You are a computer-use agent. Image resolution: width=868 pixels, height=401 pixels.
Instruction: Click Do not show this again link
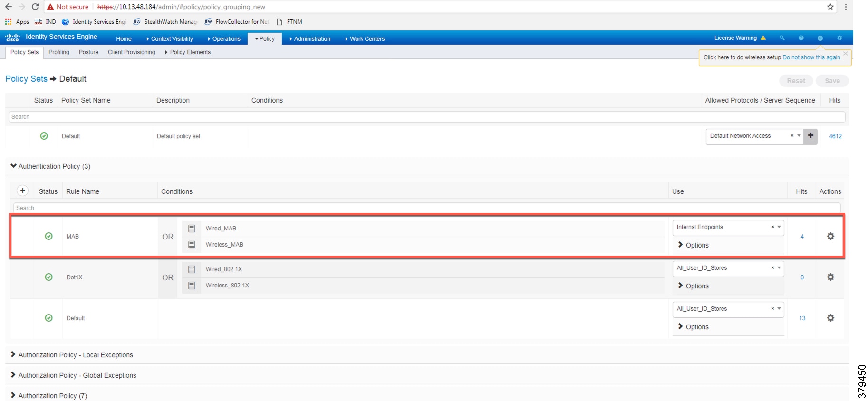[x=812, y=57]
